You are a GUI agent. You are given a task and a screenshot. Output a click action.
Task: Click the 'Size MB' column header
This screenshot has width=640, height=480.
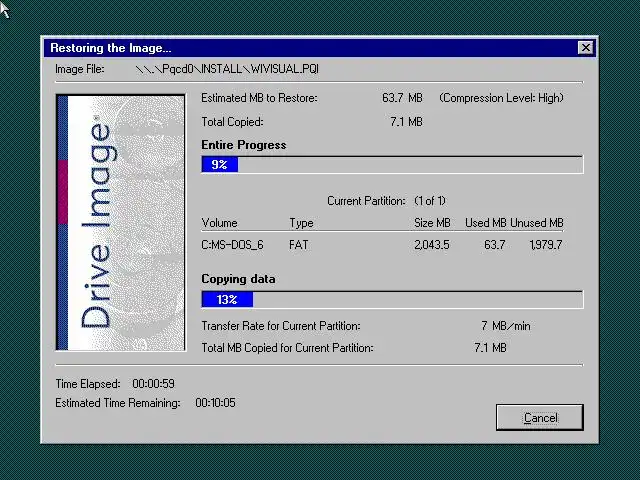(432, 223)
